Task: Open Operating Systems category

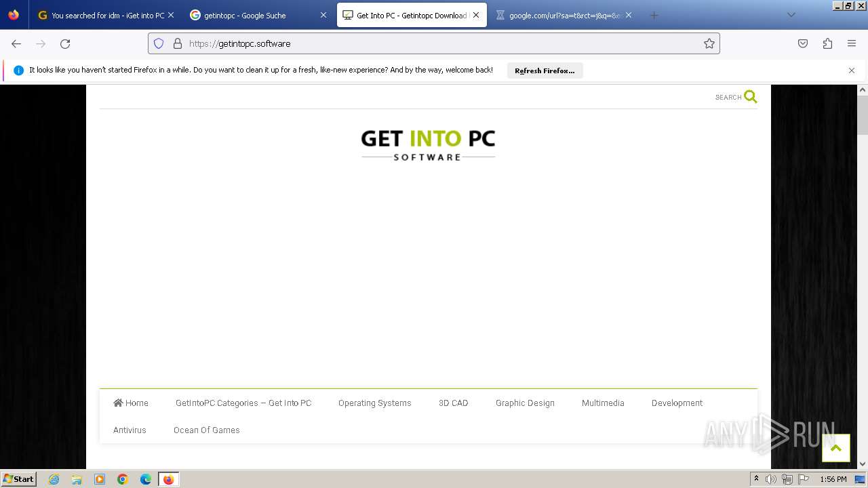Action: (x=375, y=403)
